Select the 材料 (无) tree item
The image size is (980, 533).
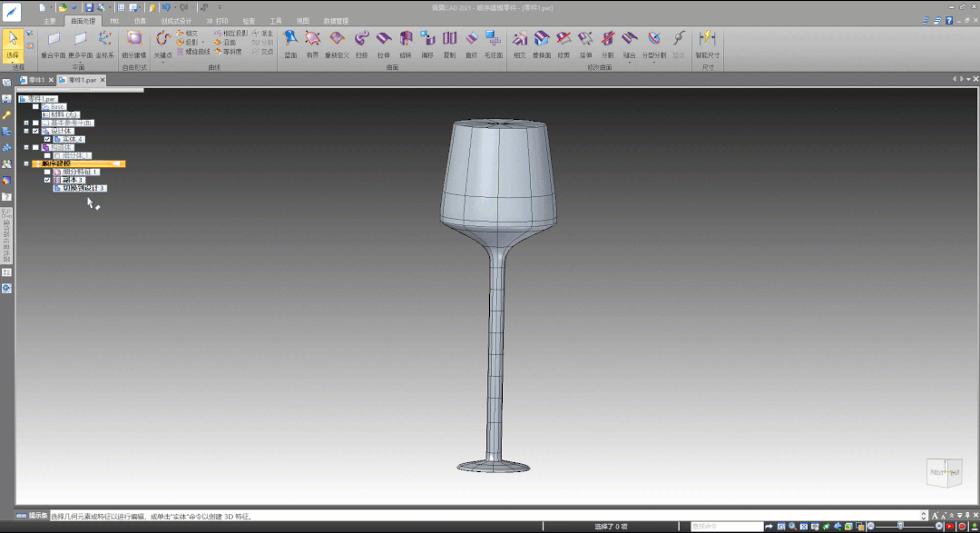point(61,115)
